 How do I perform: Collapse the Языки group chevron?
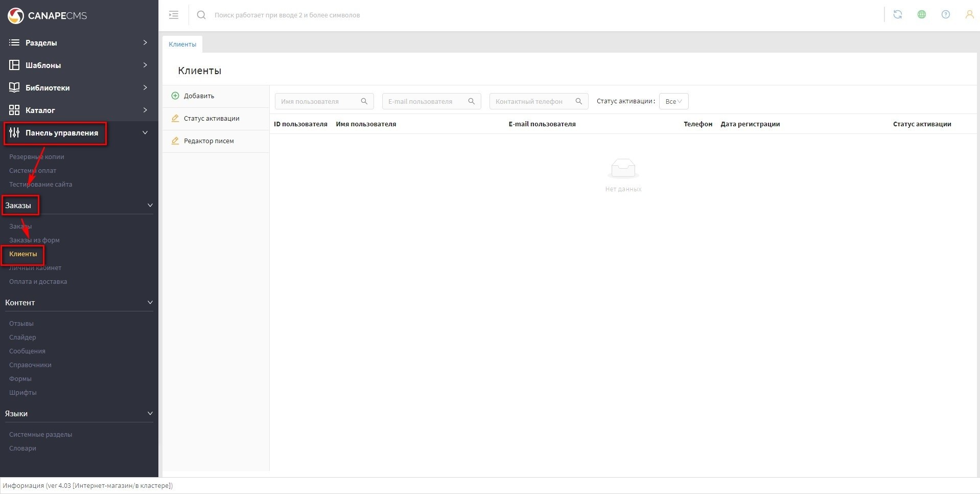[x=150, y=413]
